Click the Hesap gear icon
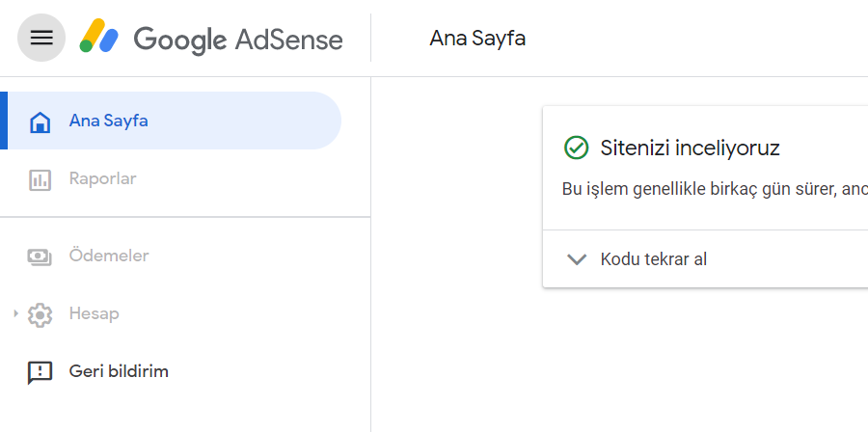 click(40, 314)
